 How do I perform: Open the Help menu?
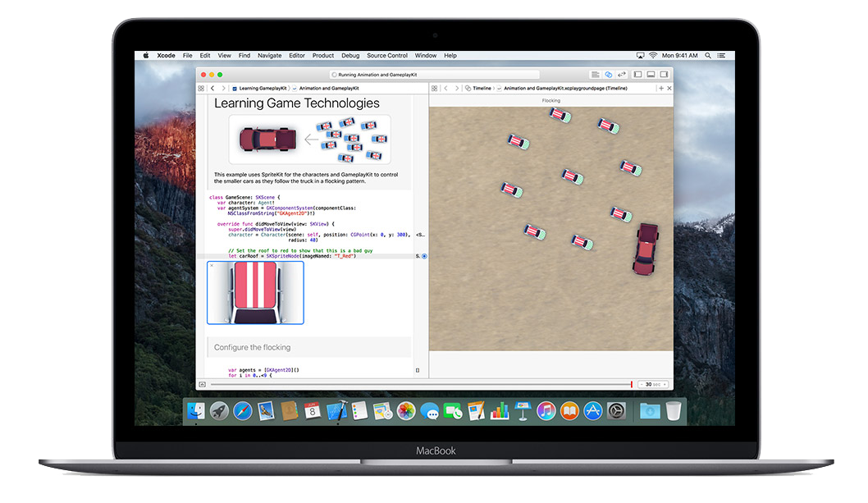click(450, 56)
